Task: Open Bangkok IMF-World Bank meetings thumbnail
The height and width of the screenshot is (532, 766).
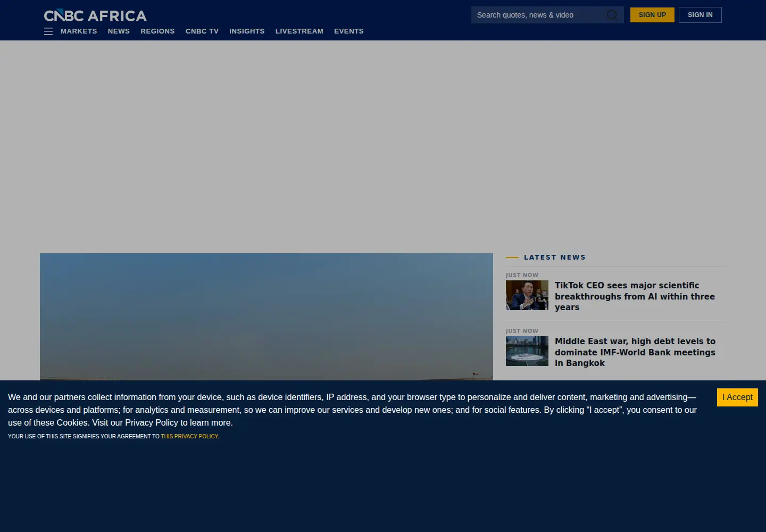Action: coord(527,351)
